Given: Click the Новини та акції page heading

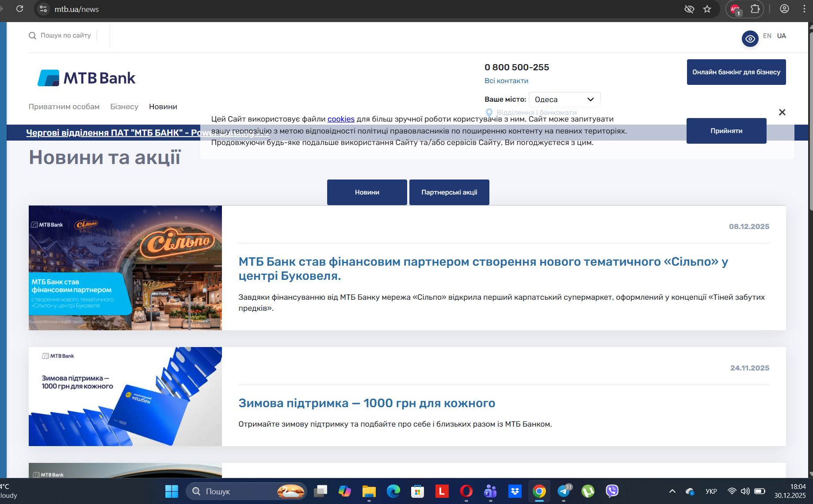Looking at the screenshot, I should (105, 157).
